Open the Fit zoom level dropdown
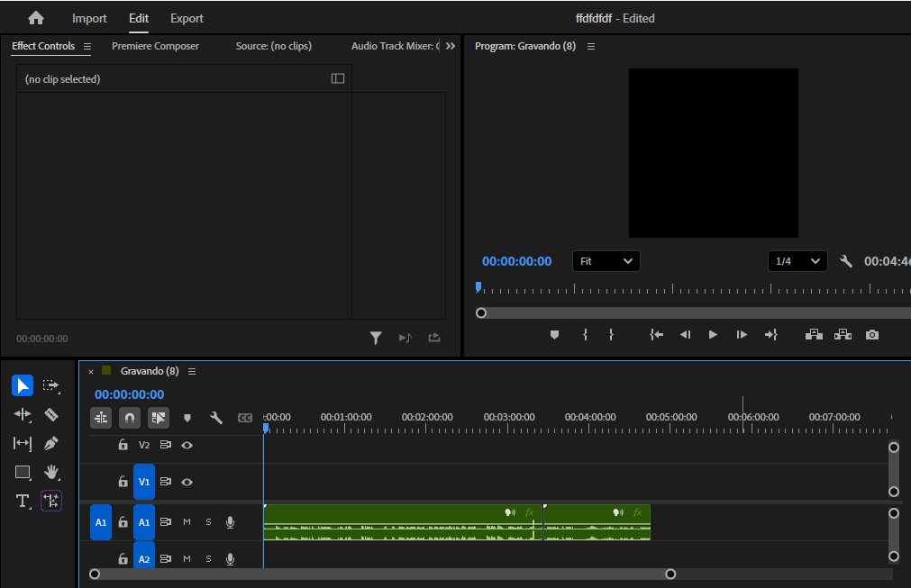The height and width of the screenshot is (588, 911). [606, 261]
